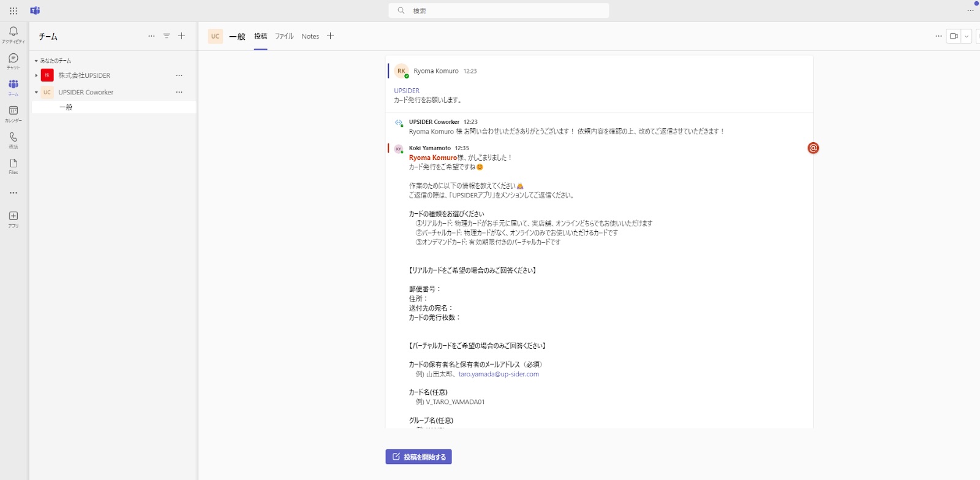Click the UPSIDER Coworker bot avatar

coord(399,123)
